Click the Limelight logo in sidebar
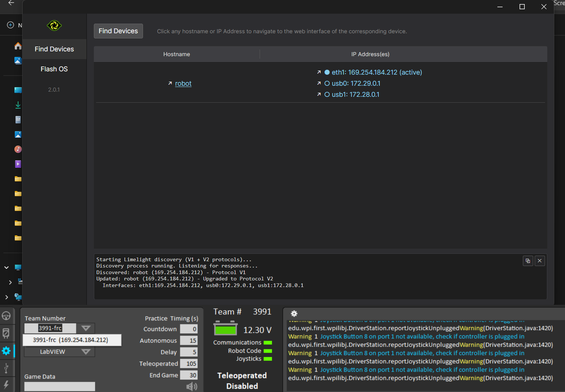Viewport: 565px width, 392px height. 54,25
